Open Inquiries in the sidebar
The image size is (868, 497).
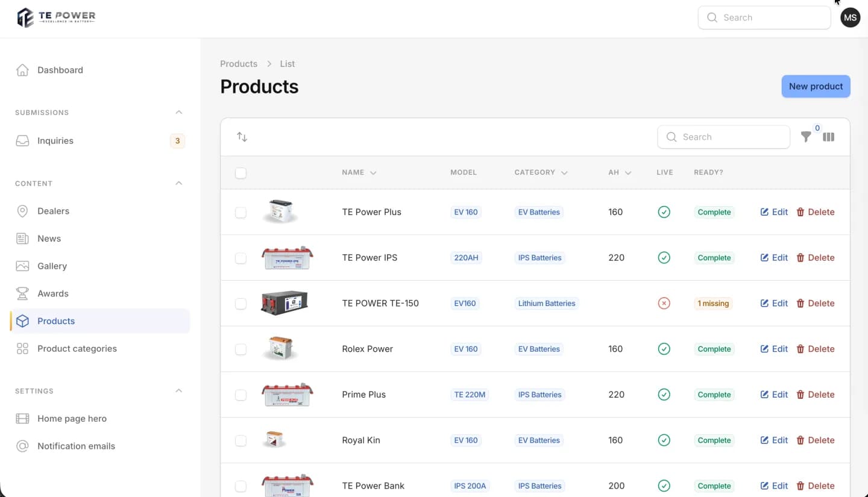click(x=100, y=141)
